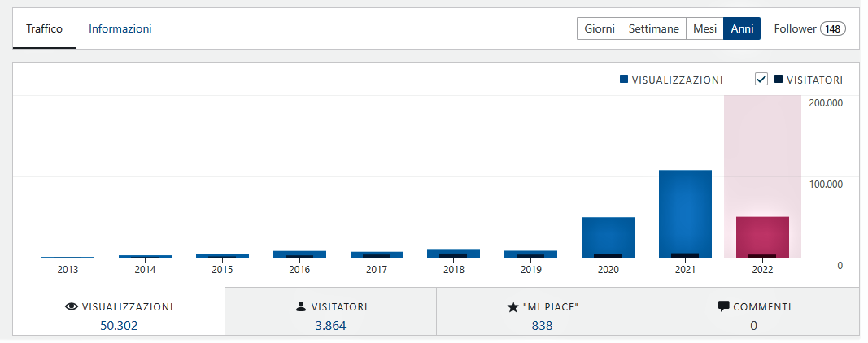
Task: Select the Anni time period button
Action: tap(742, 28)
